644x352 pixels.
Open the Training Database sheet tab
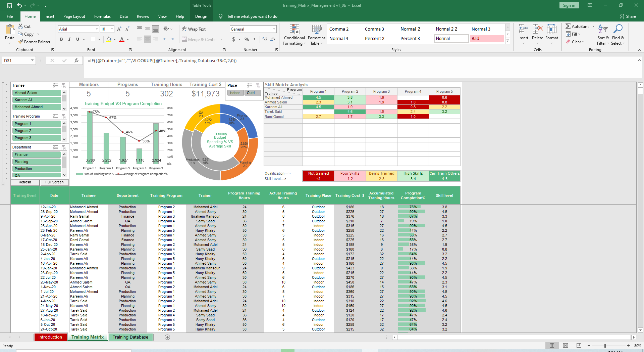[130, 337]
